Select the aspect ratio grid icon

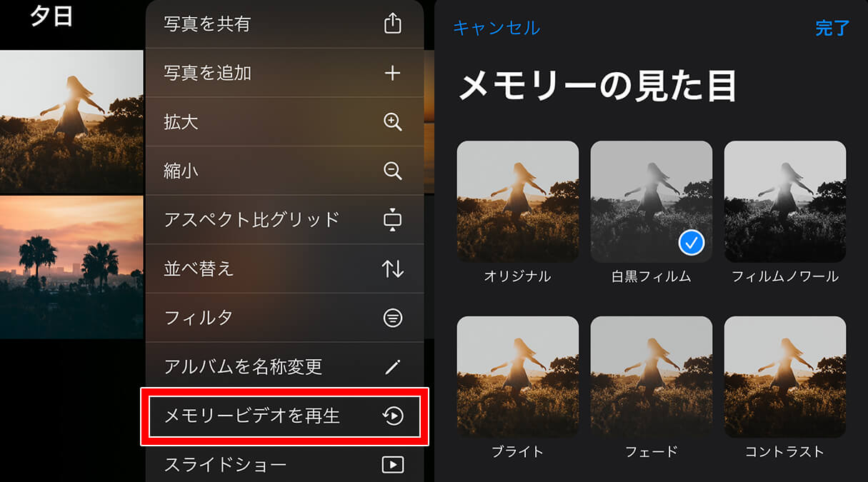click(393, 219)
